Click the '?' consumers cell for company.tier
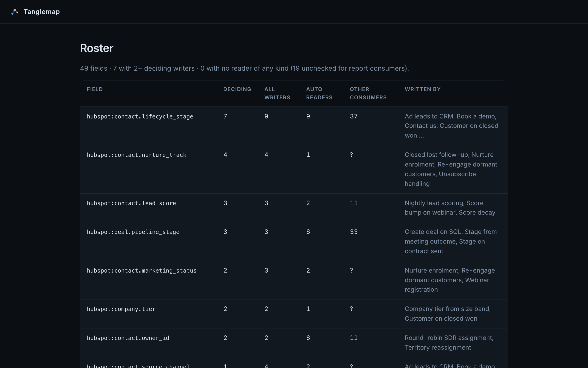The width and height of the screenshot is (588, 368). pyautogui.click(x=351, y=309)
